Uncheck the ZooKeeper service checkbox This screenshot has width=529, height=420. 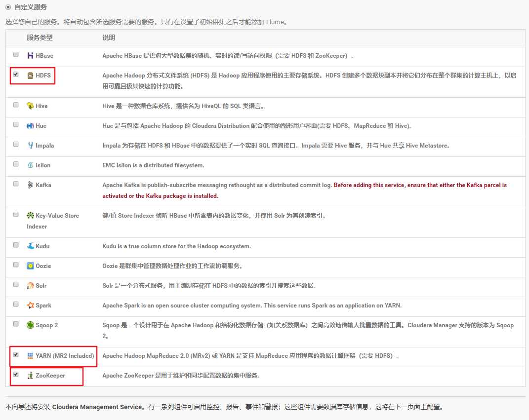pyautogui.click(x=16, y=375)
